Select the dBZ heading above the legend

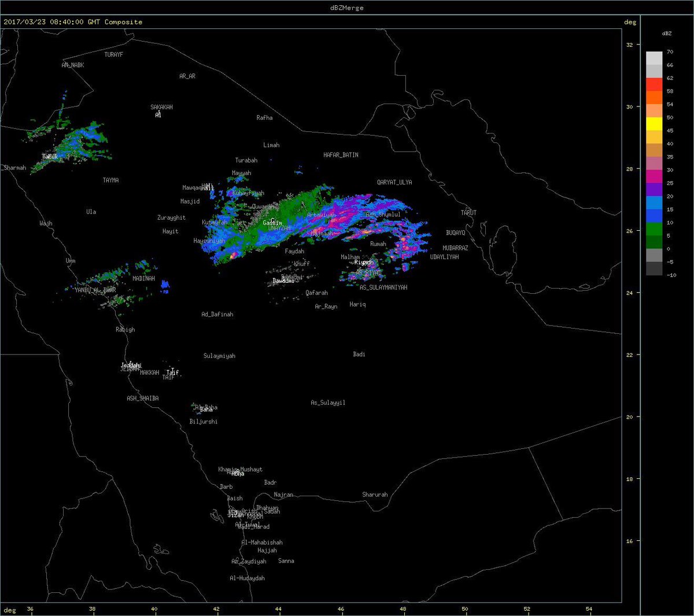[x=667, y=34]
